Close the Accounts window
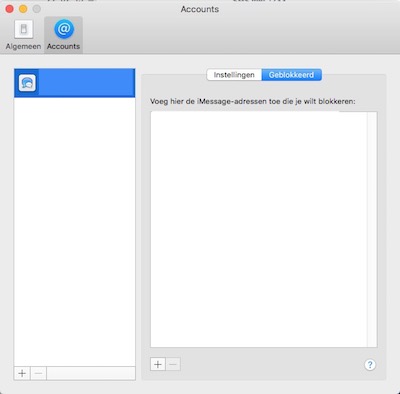This screenshot has width=400, height=394. click(10, 9)
